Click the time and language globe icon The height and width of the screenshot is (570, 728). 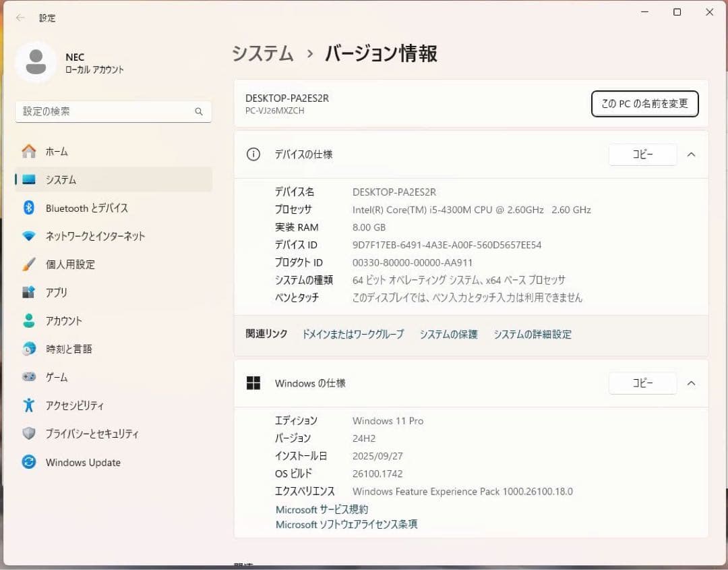(x=29, y=349)
